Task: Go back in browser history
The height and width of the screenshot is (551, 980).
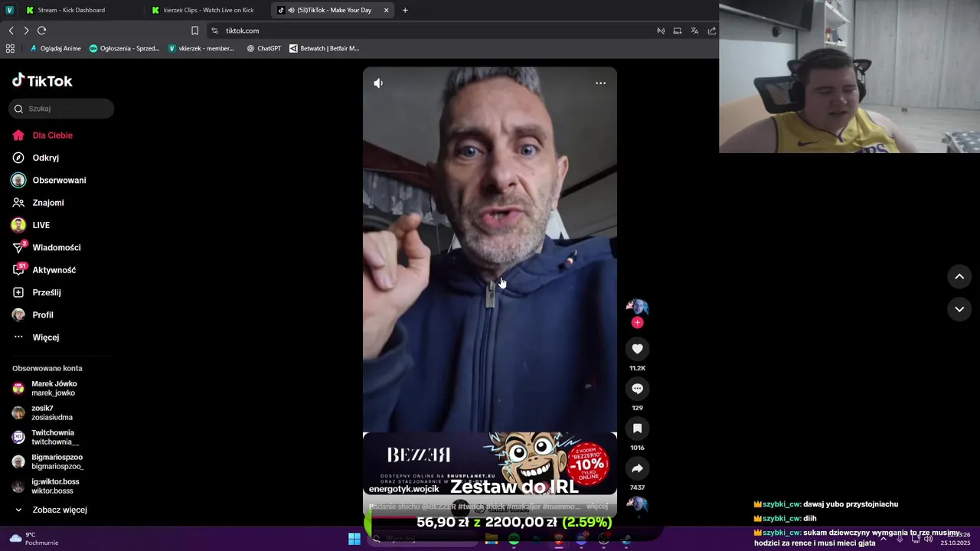Action: click(11, 31)
